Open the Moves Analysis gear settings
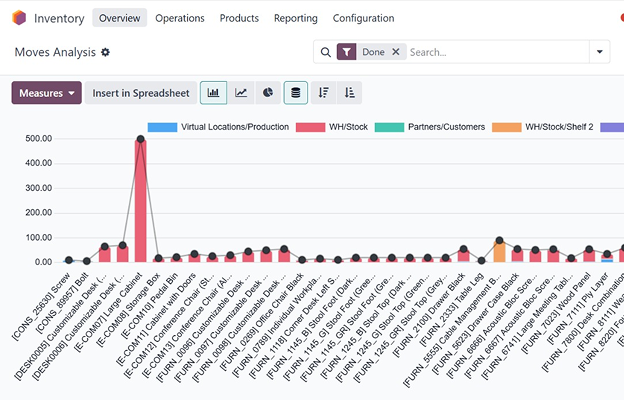624x400 pixels. click(x=106, y=52)
